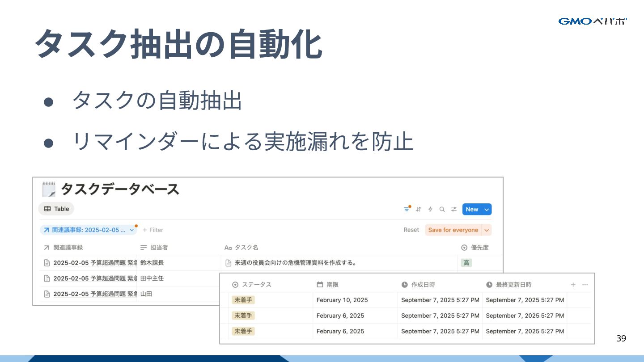The width and height of the screenshot is (644, 362).
Task: Click the GMOペパボ logo
Action: click(x=593, y=21)
